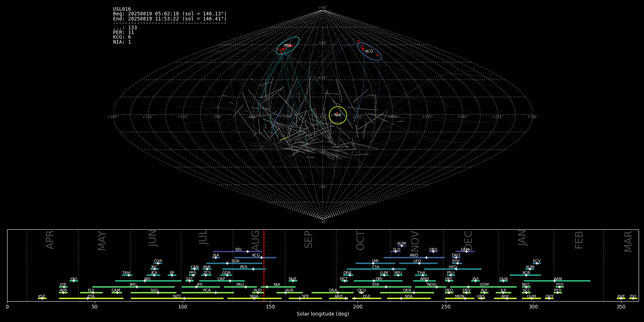Click the ORS shower label in timeline
Screen dimensions: 644x322
click(433, 250)
